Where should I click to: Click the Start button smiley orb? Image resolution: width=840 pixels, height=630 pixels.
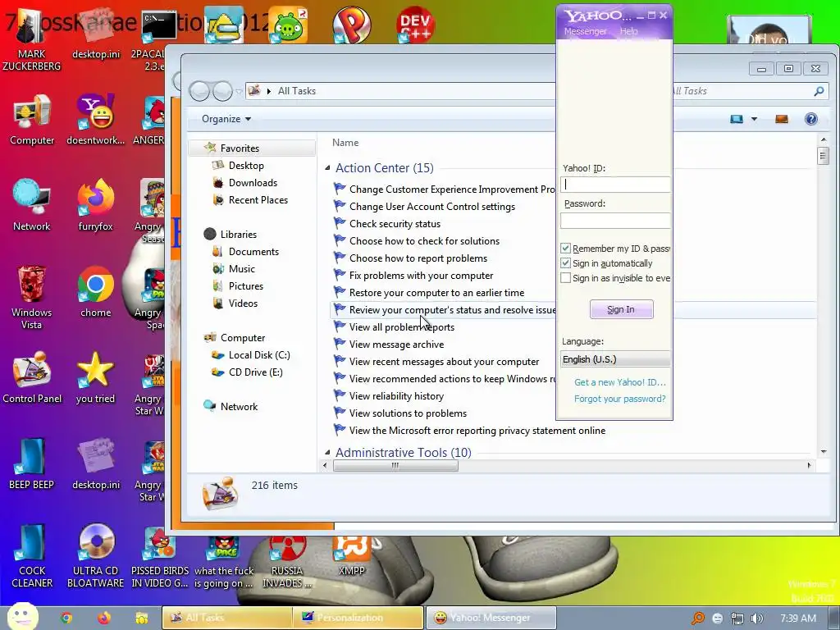coord(22,616)
